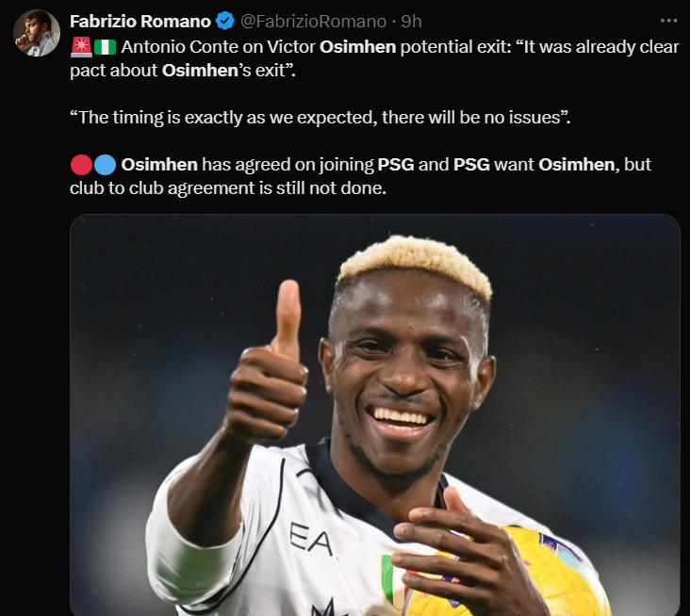Open Fabrizio Romano's profile avatar
Screen dimensions: 690x616
tap(36, 33)
